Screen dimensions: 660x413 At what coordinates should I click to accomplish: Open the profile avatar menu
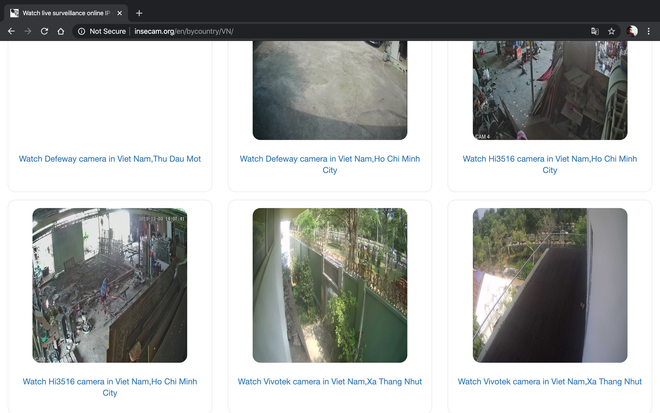632,31
